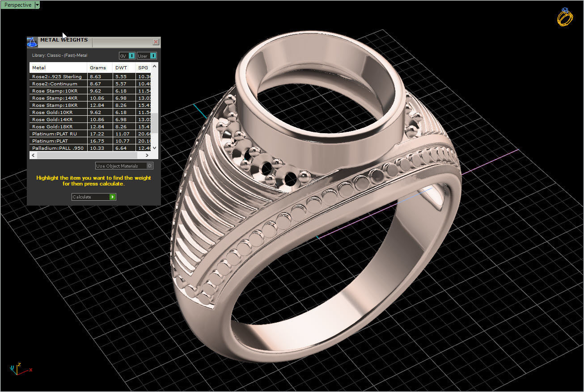The height and width of the screenshot is (392, 584).
Task: Click the Perspective viewport label
Action: 18,5
